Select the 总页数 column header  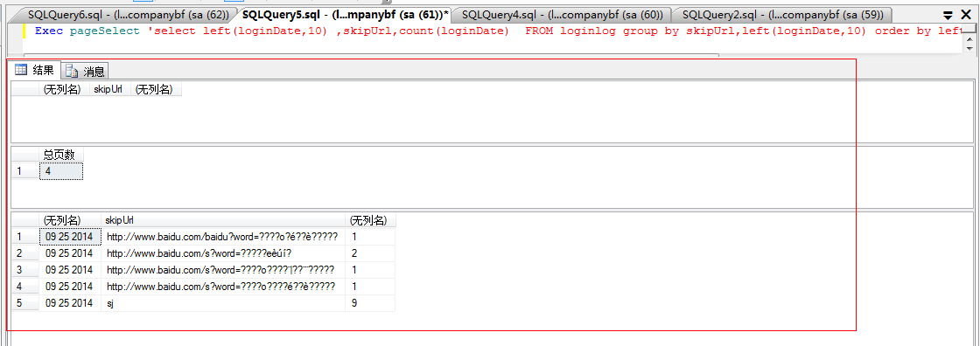point(61,155)
